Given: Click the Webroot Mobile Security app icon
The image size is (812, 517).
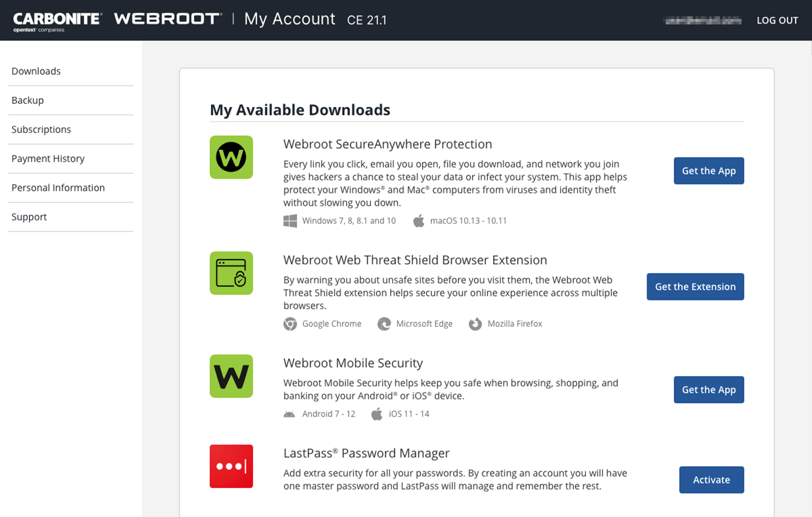Looking at the screenshot, I should coord(232,377).
